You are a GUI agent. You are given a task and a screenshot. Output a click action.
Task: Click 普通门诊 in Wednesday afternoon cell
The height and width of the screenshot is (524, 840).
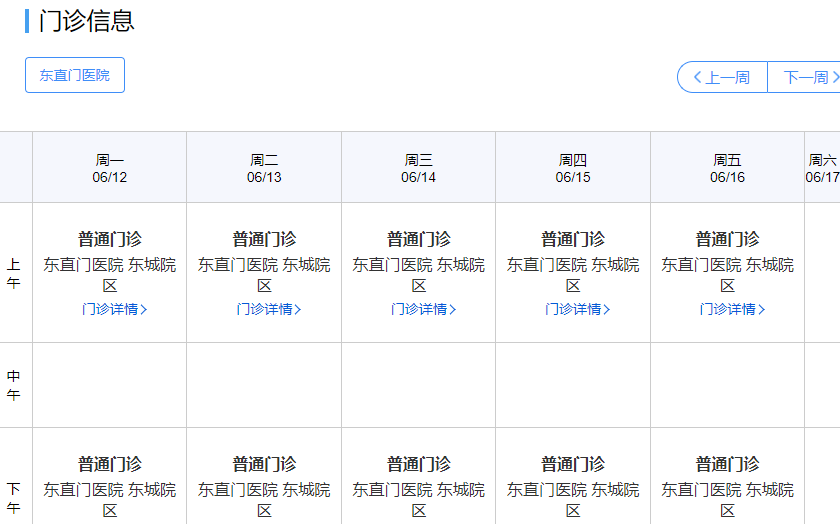pos(419,464)
